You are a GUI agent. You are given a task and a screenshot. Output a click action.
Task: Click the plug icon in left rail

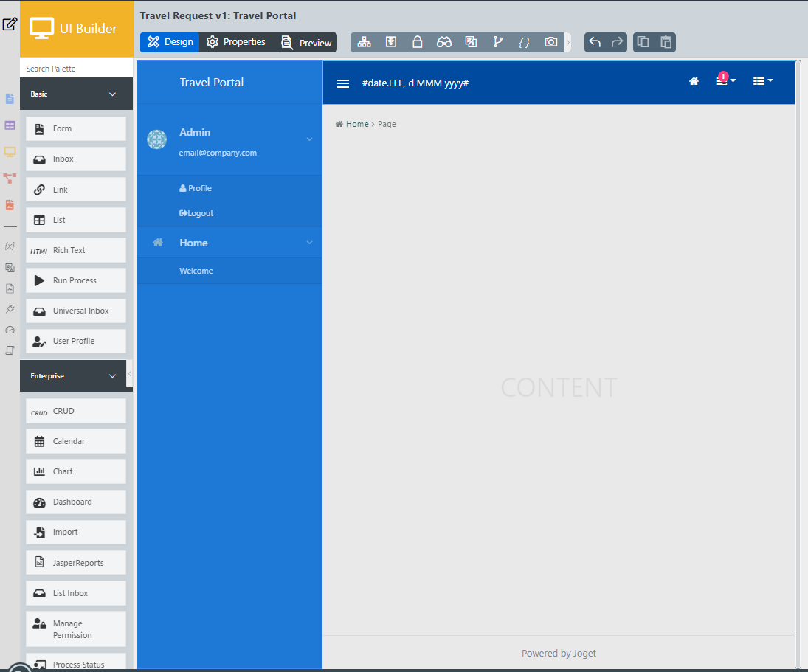(10, 309)
